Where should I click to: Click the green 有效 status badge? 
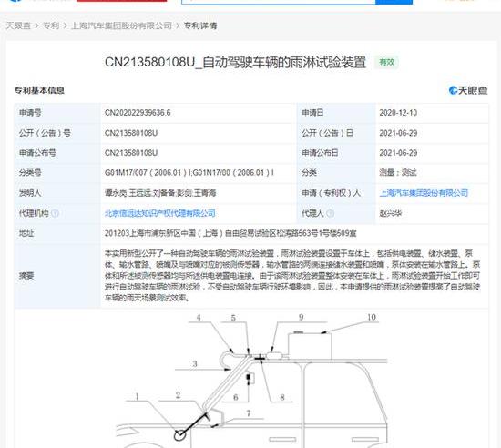click(x=386, y=62)
